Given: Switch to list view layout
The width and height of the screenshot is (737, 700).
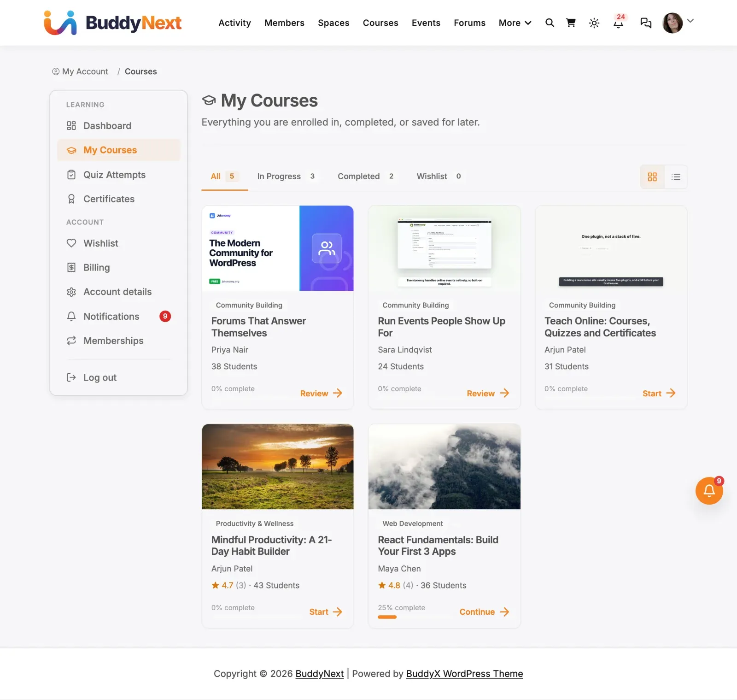Looking at the screenshot, I should coord(676,177).
